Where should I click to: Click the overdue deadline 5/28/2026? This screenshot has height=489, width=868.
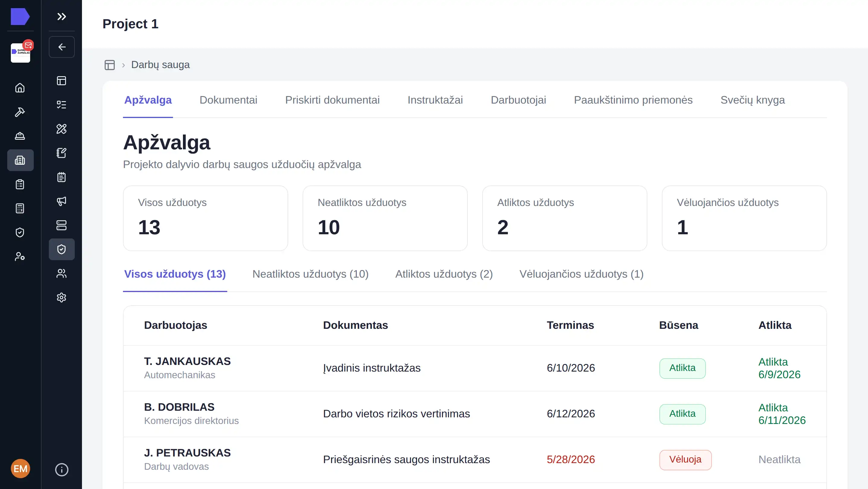pos(571,459)
